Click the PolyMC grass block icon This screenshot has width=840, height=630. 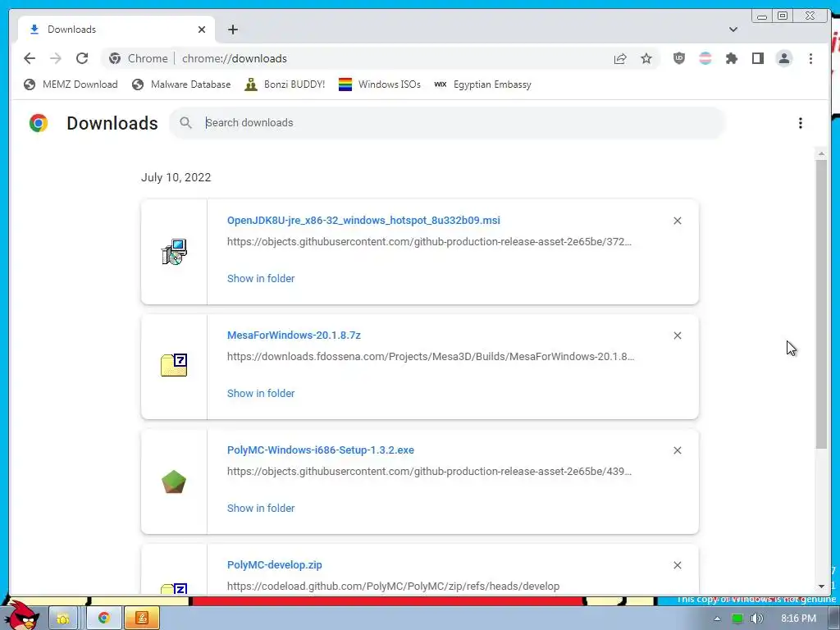[174, 482]
